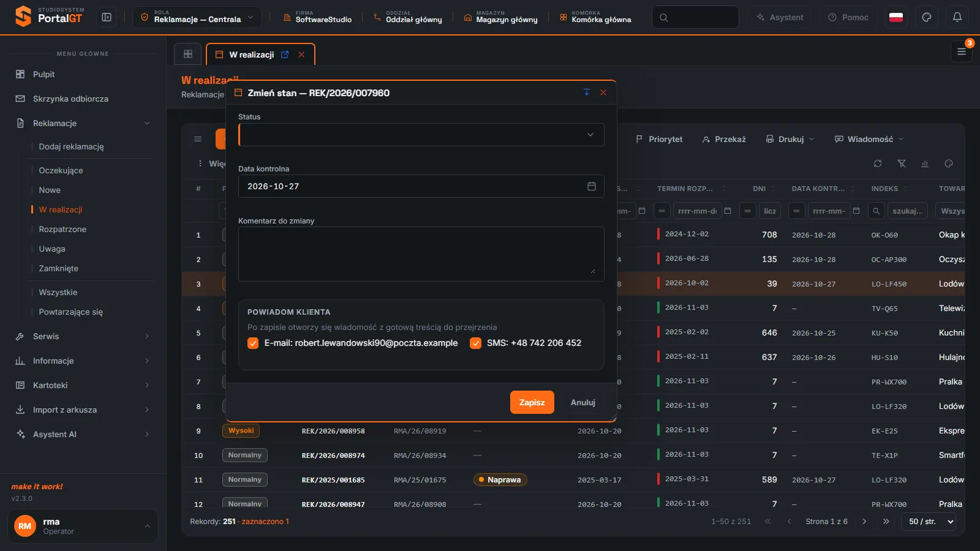Cancel the dialog with Anuluj

click(583, 402)
